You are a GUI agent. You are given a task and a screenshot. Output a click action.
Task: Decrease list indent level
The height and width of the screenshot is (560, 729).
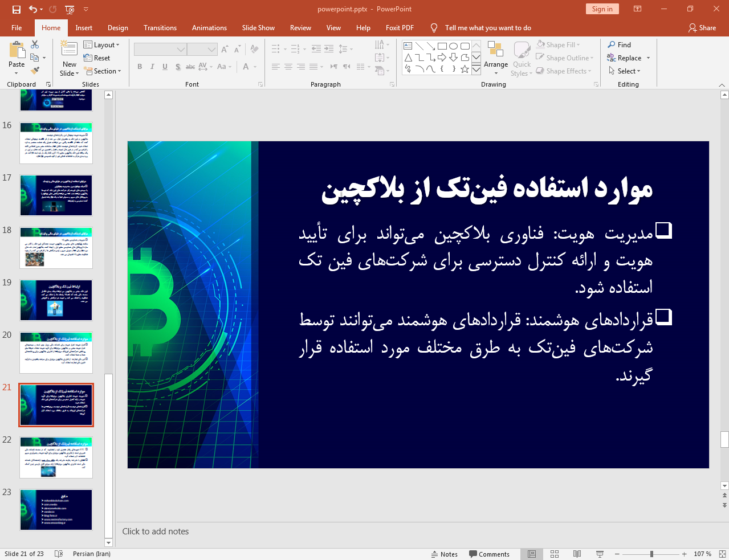[x=316, y=49]
